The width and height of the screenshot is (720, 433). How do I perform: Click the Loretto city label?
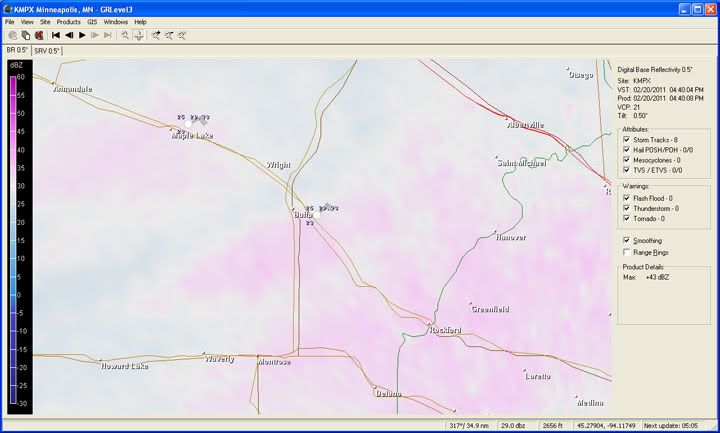coord(538,376)
